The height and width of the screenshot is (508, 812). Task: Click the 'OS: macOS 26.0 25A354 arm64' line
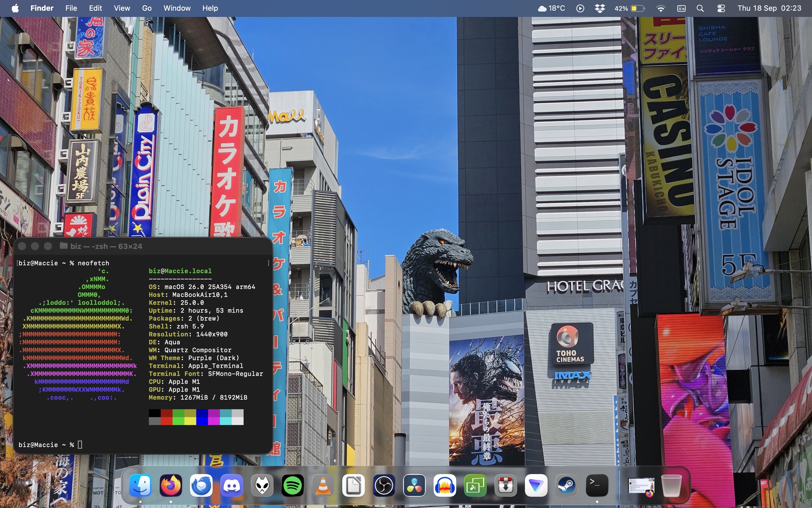[x=202, y=286]
